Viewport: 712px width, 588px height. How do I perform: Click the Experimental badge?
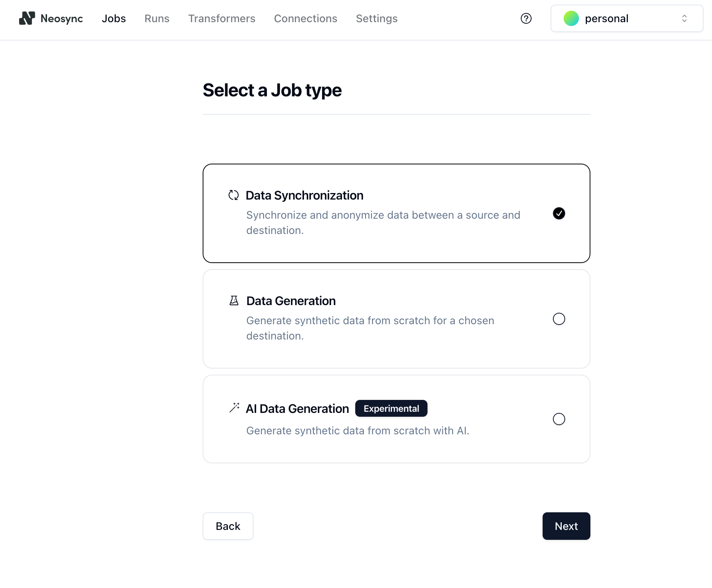(x=391, y=408)
